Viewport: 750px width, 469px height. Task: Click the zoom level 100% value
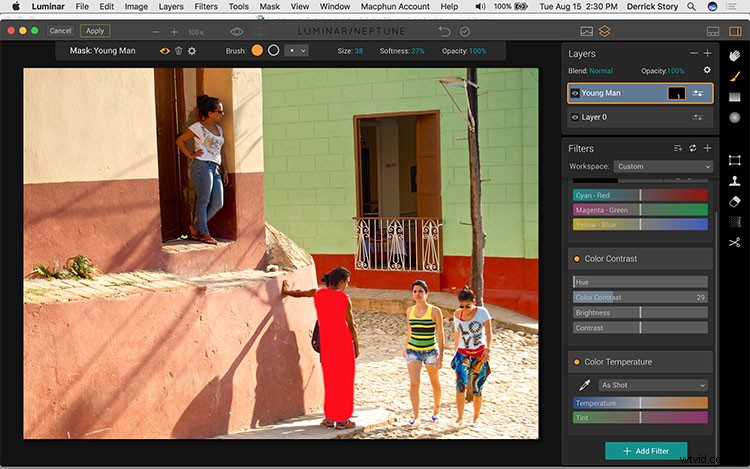coord(196,33)
